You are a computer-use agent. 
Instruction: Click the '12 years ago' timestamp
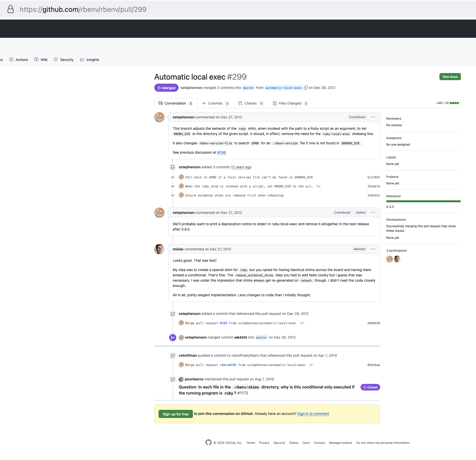[x=241, y=167]
